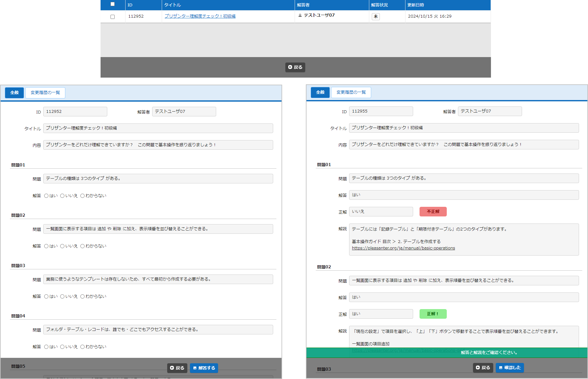
Task: Open the pleasanter.org basic-operations manual link in 問題01 解説
Action: (x=403, y=248)
